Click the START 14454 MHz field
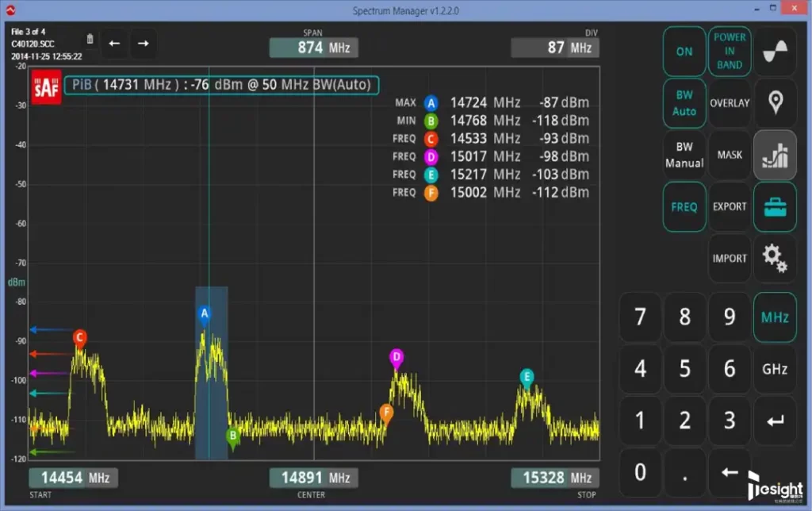The width and height of the screenshot is (812, 511). [73, 478]
